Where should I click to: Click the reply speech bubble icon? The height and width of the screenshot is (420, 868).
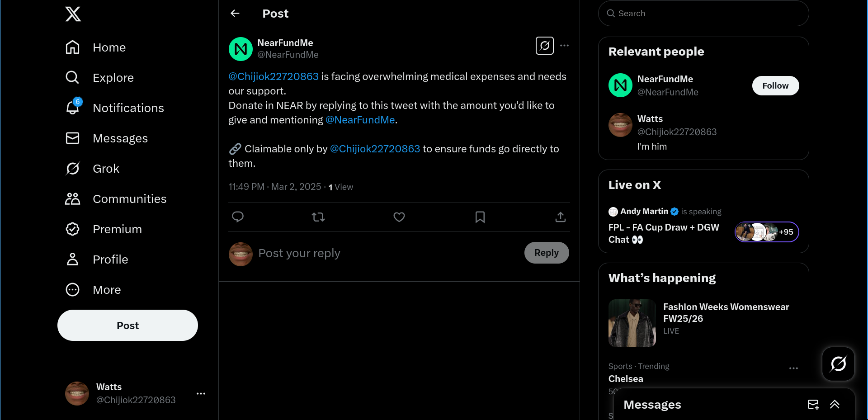pyautogui.click(x=238, y=217)
